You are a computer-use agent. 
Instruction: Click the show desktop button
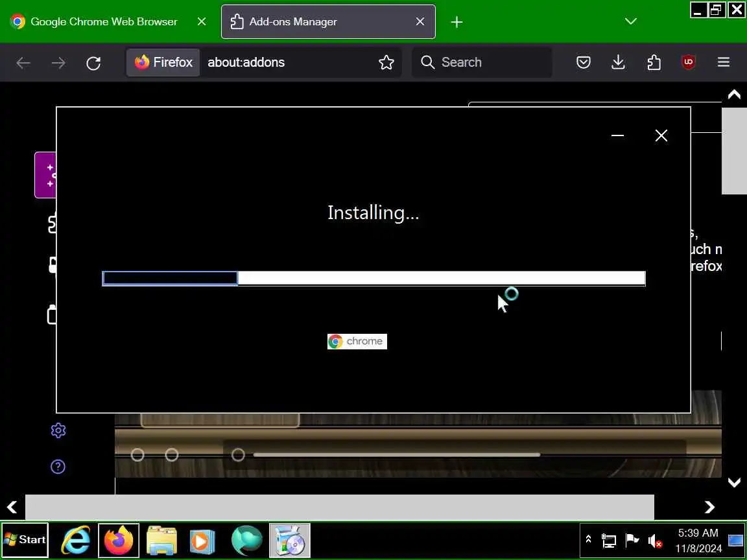click(x=736, y=541)
